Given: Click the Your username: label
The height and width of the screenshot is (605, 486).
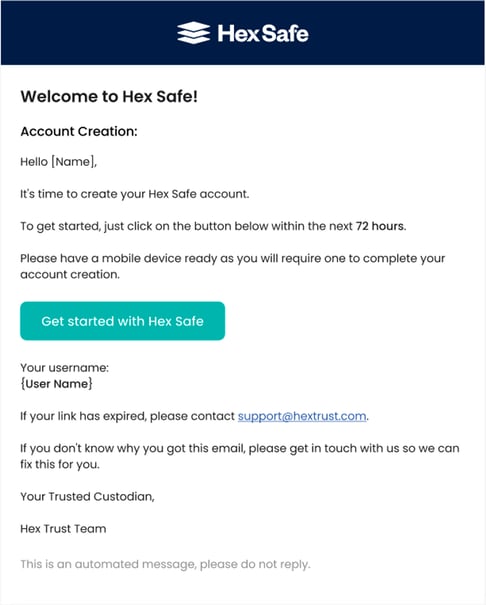Looking at the screenshot, I should coord(64,368).
